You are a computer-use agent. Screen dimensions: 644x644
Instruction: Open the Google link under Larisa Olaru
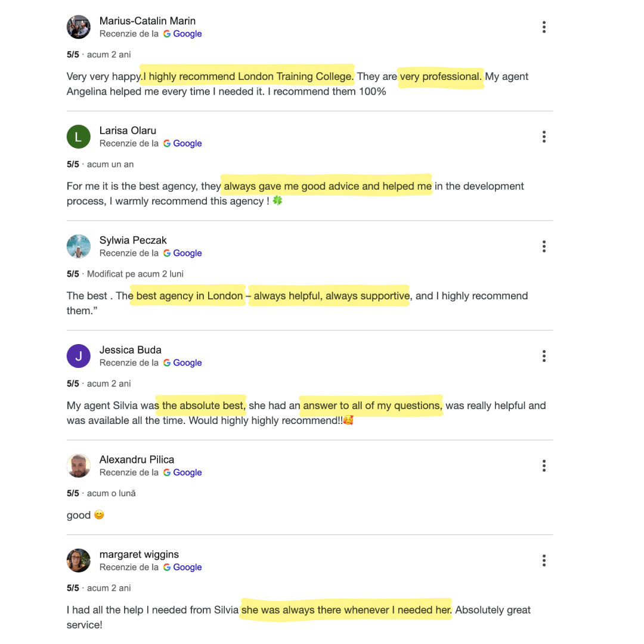tap(182, 143)
